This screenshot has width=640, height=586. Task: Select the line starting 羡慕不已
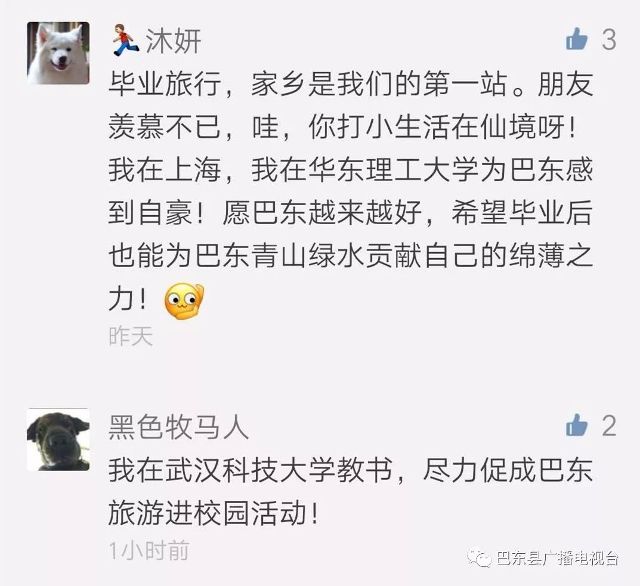tap(342, 127)
